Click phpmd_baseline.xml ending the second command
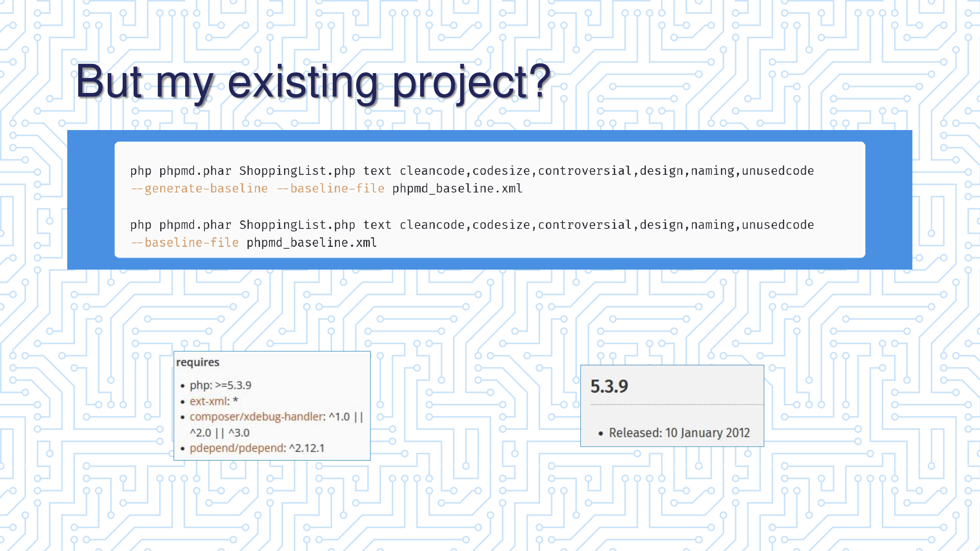Image resolution: width=980 pixels, height=551 pixels. coord(312,242)
